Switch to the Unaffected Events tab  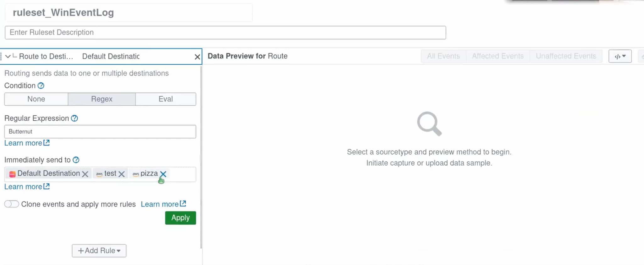(x=566, y=56)
